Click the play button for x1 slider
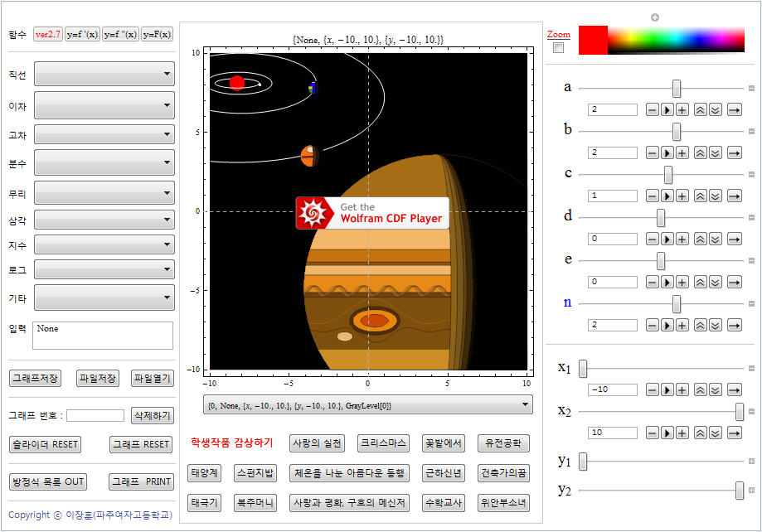The height and width of the screenshot is (532, 762). pyautogui.click(x=667, y=389)
